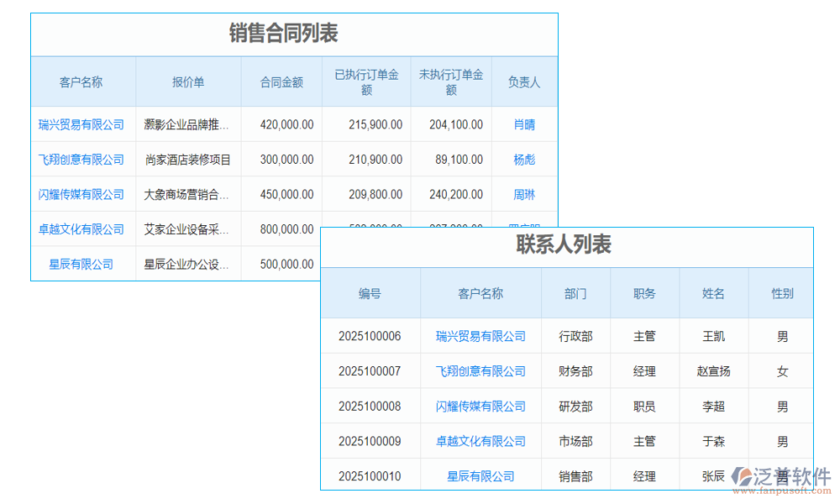View responsible person 肖晴
Screen dimensions: 840x504
pyautogui.click(x=523, y=124)
